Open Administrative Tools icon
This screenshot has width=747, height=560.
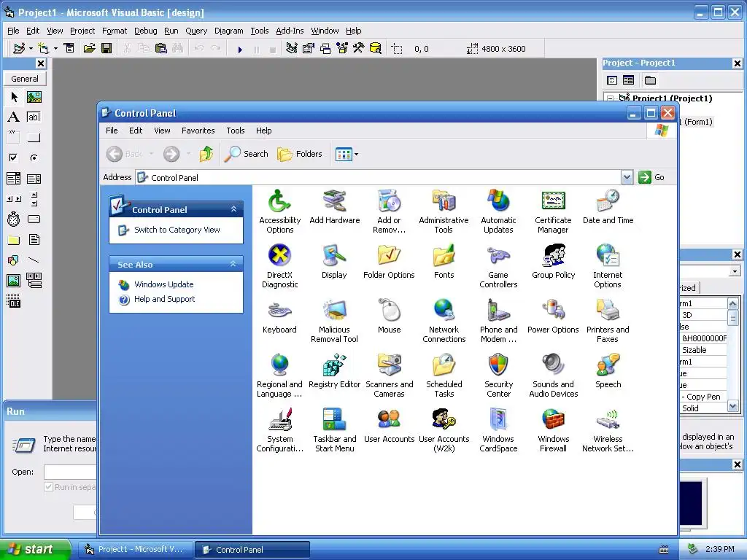444,211
